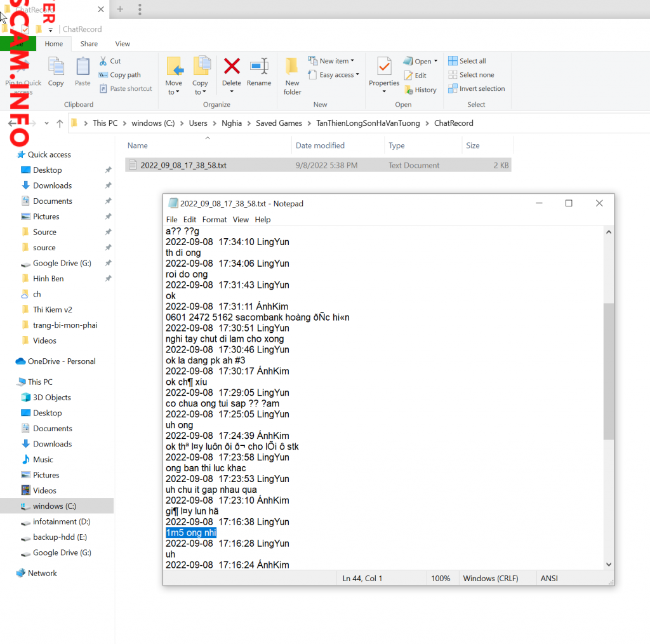Click the Properties icon with checkmark
This screenshot has height=644, width=650.
coord(384,67)
